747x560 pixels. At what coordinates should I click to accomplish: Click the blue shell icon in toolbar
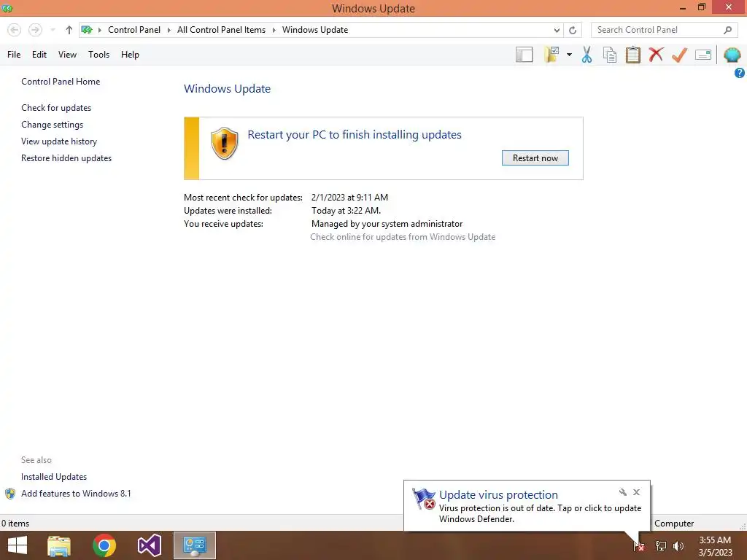732,55
